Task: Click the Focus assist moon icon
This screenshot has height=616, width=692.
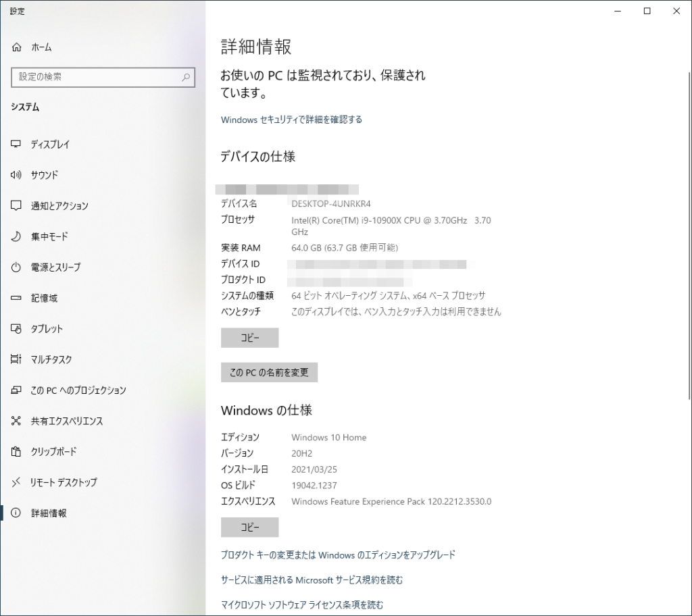Action: tap(17, 236)
